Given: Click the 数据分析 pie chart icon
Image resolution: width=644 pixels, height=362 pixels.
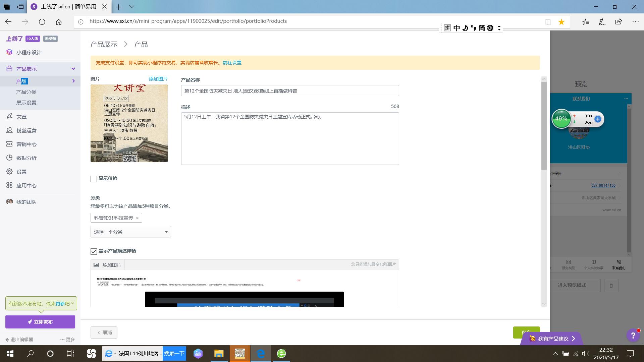Looking at the screenshot, I should click(9, 158).
